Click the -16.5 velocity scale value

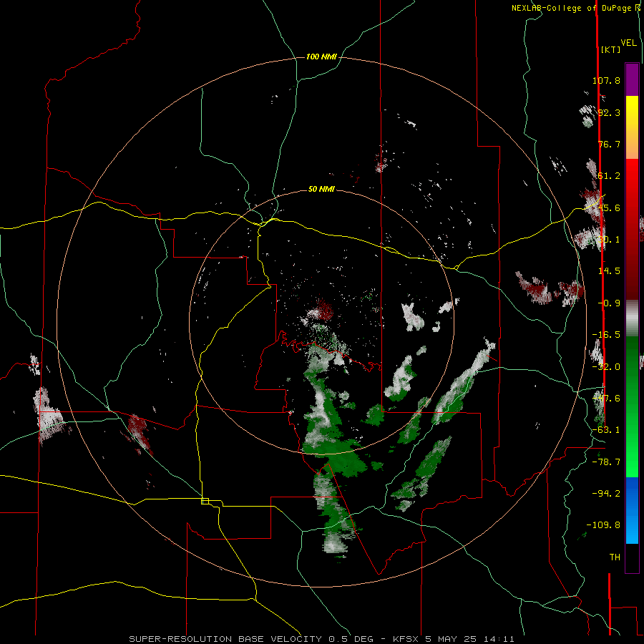(606, 335)
